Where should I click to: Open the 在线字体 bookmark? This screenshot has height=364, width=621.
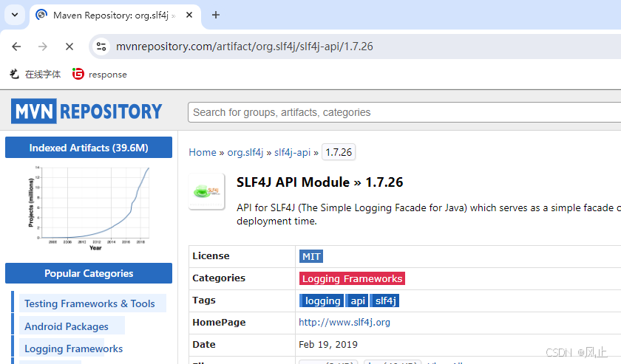[x=35, y=74]
